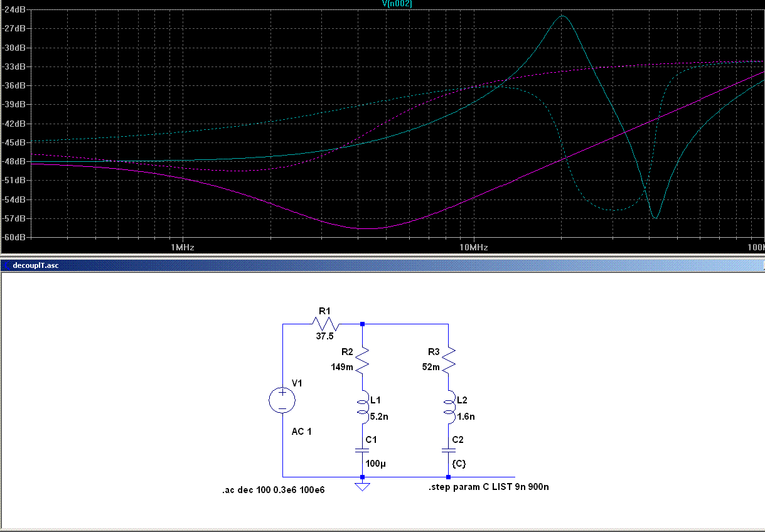Click the -27dB axis label
The width and height of the screenshot is (765, 532).
13,28
